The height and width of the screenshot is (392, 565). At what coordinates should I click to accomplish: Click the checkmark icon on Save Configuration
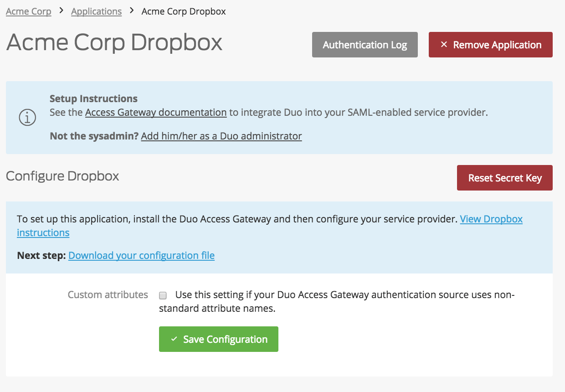click(174, 339)
